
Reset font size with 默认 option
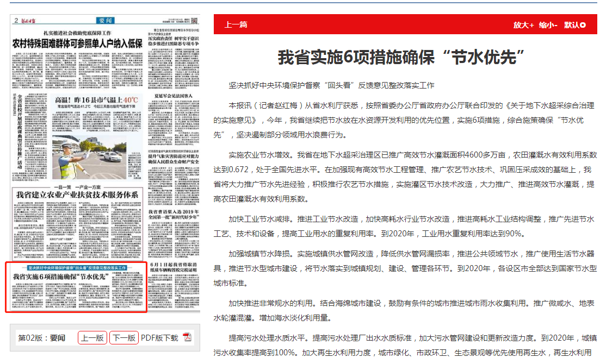574,25
